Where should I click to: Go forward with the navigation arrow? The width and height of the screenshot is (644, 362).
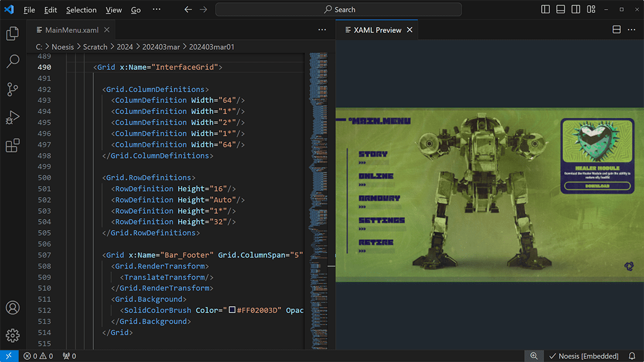[x=203, y=10]
